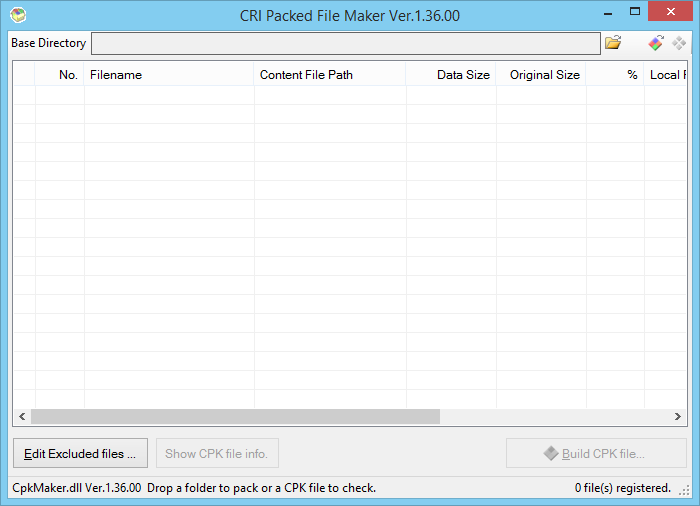Click the colorful refresh cube icon
700x506 pixels.
pyautogui.click(x=656, y=43)
